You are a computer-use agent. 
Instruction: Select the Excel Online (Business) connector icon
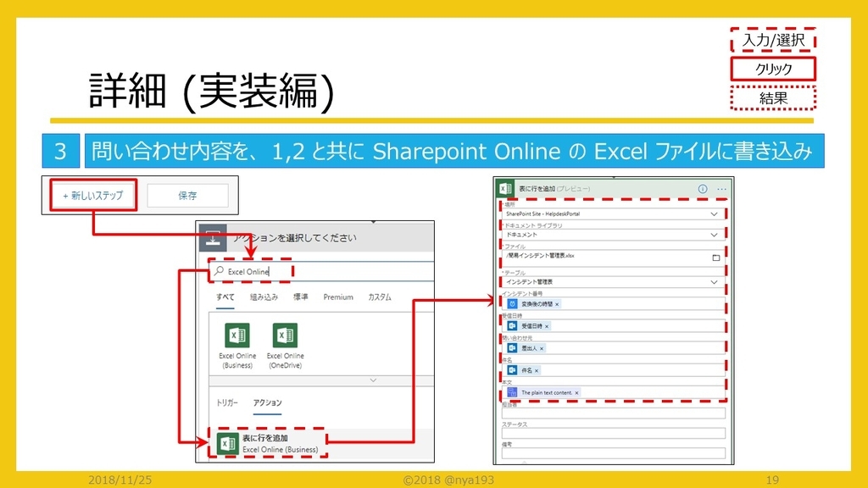[237, 335]
